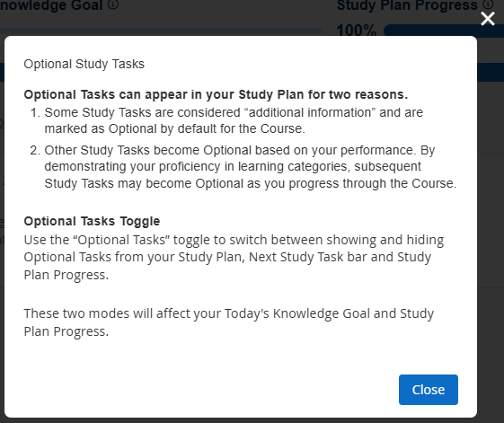Image resolution: width=504 pixels, height=423 pixels.
Task: Click the partially hidden link beside the Toggle heading
Action: 2,223
